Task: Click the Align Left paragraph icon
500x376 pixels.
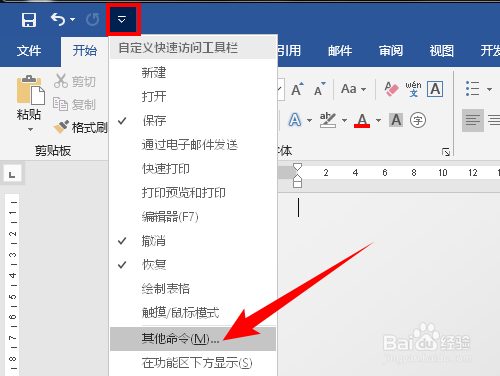Action: (473, 120)
